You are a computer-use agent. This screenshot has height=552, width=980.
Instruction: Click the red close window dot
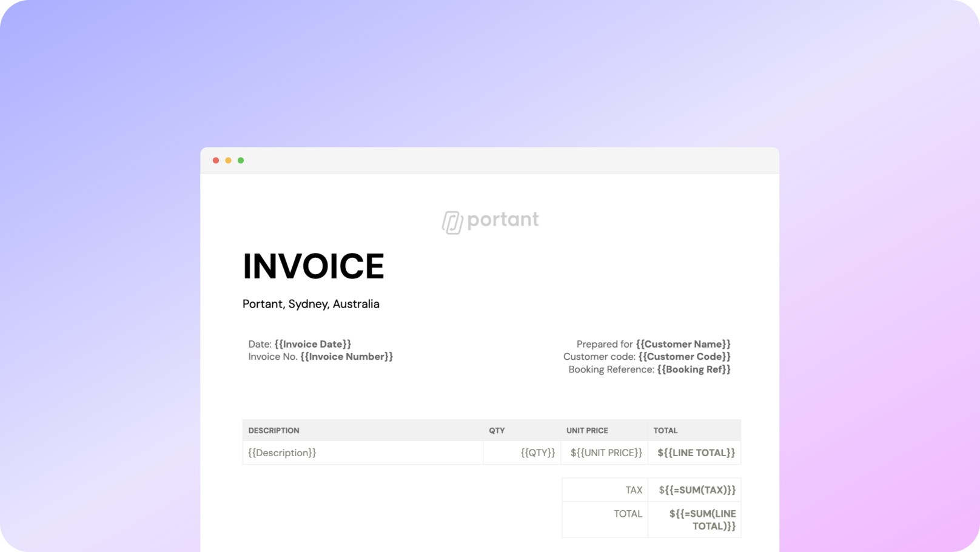(x=216, y=160)
